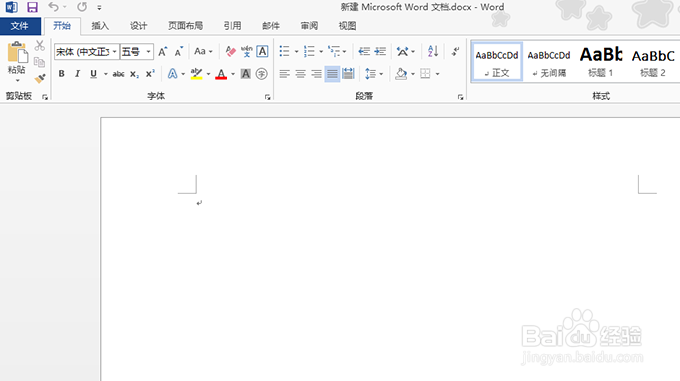Screen dimensions: 680x381
Task: Open the 审阅 (Review) tab
Action: point(309,26)
